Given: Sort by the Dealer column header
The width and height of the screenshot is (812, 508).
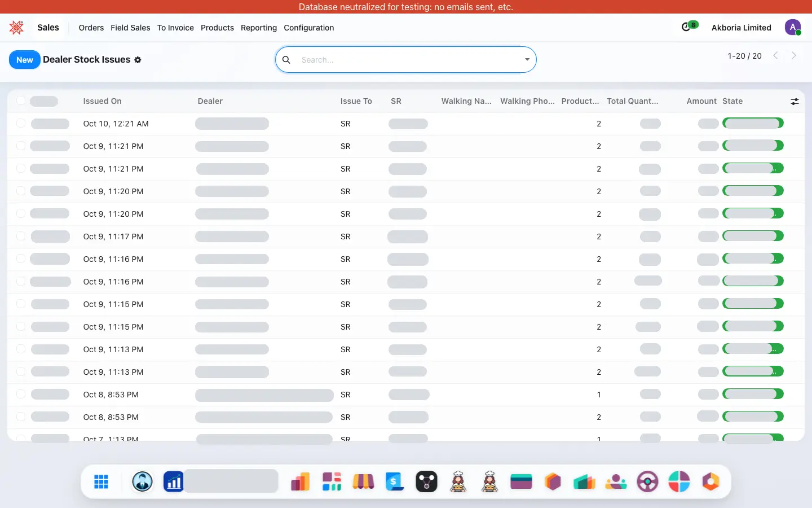Looking at the screenshot, I should (210, 101).
